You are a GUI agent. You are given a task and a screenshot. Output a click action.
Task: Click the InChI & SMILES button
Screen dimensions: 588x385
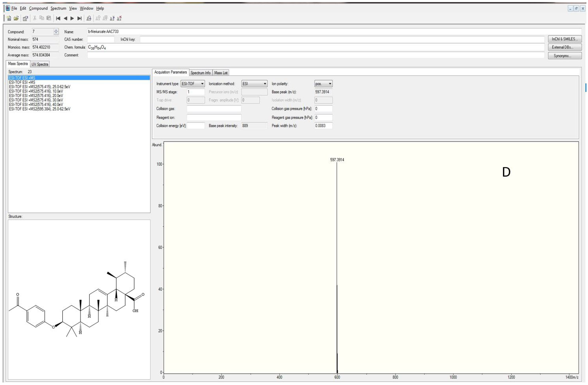(565, 39)
